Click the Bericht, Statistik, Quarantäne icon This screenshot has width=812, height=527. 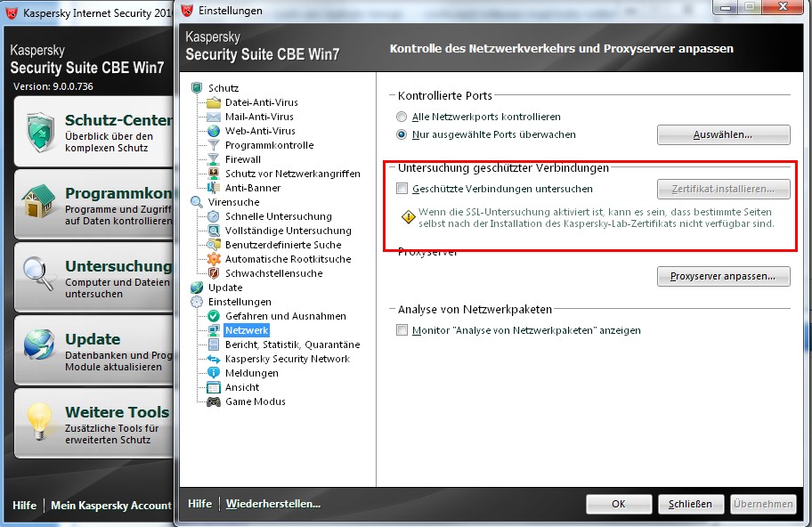[214, 345]
